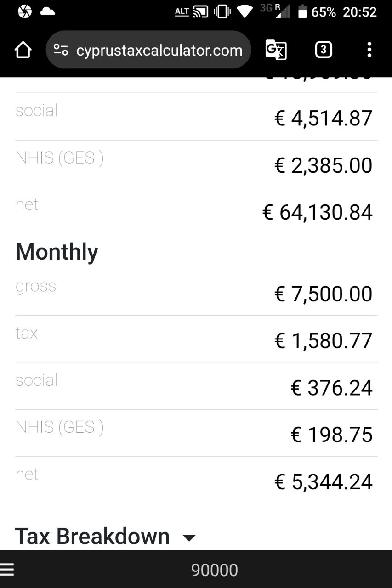Tap the annual net value € 64,130.84
Image resolution: width=392 pixels, height=588 pixels.
point(317,212)
